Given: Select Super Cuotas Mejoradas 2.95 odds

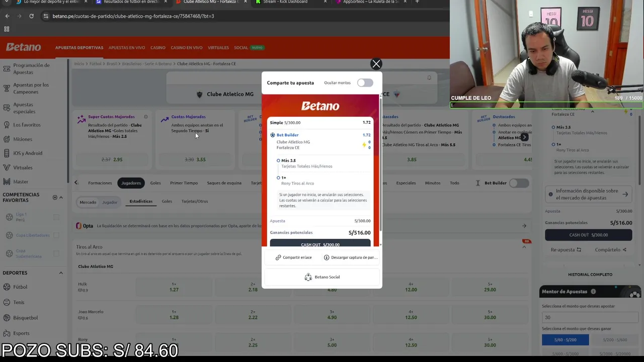Looking at the screenshot, I should (x=112, y=159).
